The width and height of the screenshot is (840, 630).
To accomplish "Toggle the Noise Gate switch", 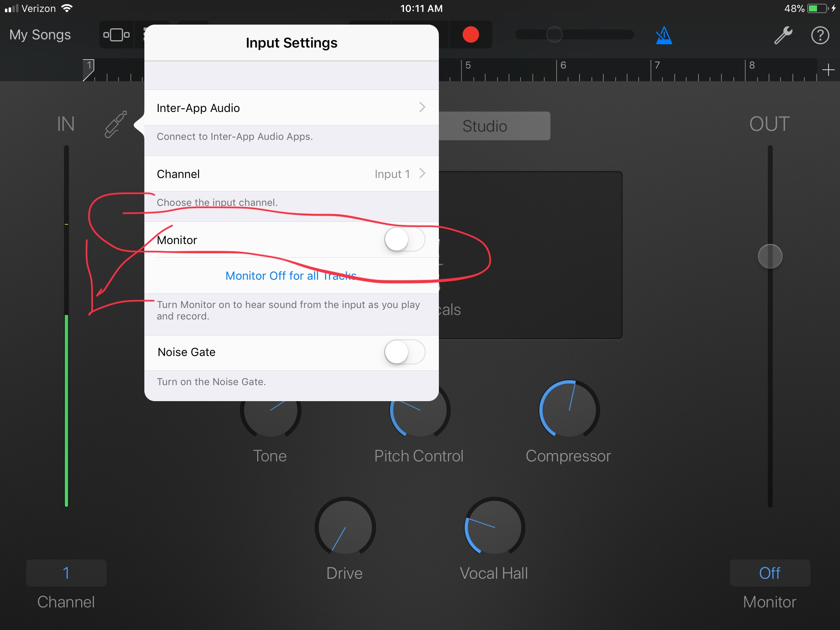I will pyautogui.click(x=404, y=352).
